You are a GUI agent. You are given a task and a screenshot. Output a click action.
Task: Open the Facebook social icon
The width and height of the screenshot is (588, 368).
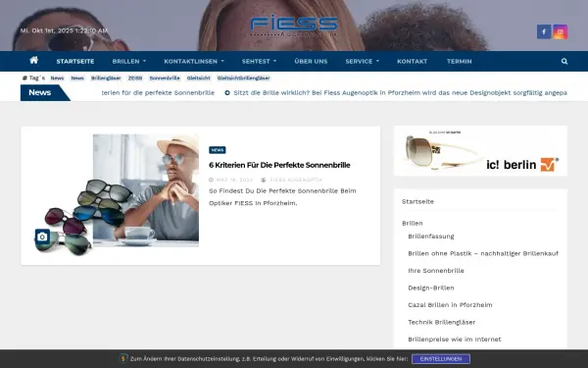coord(544,32)
